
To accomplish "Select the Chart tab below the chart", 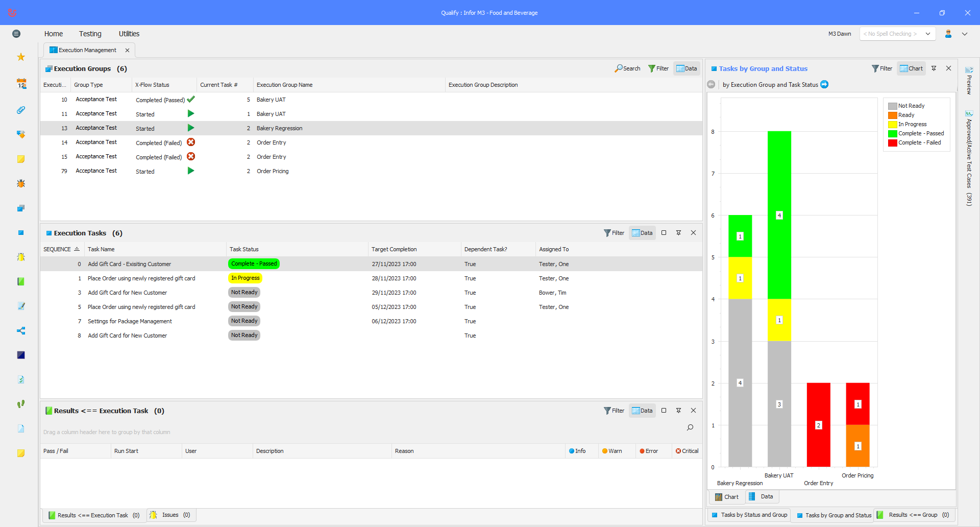I will (x=727, y=497).
